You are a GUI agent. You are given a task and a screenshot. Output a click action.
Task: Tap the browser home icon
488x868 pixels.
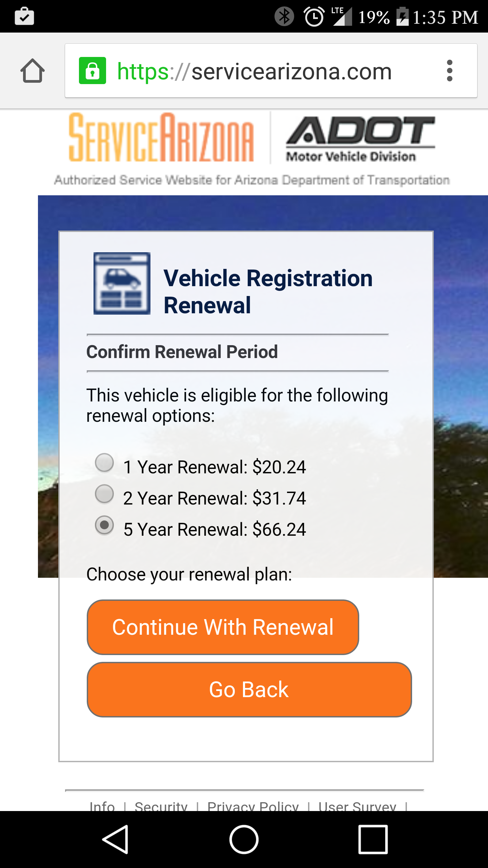click(x=33, y=71)
